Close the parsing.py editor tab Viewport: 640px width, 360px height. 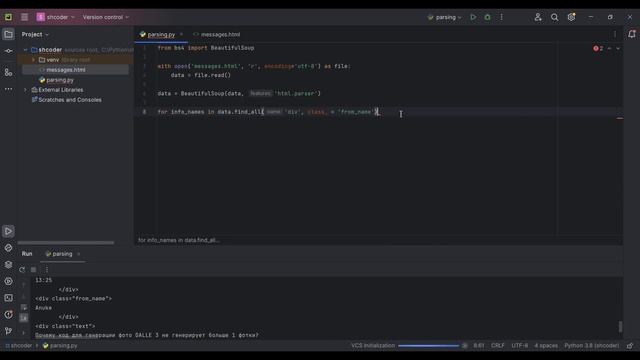click(x=181, y=34)
